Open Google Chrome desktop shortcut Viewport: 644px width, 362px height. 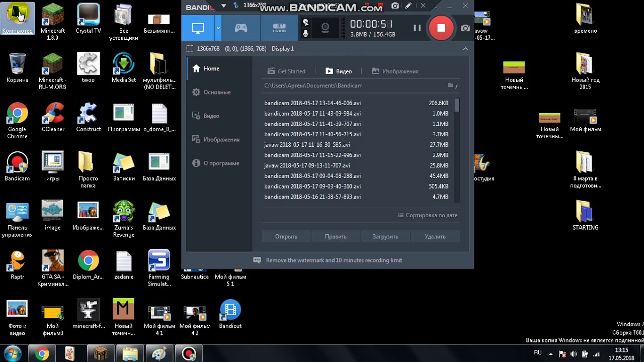pyautogui.click(x=17, y=121)
